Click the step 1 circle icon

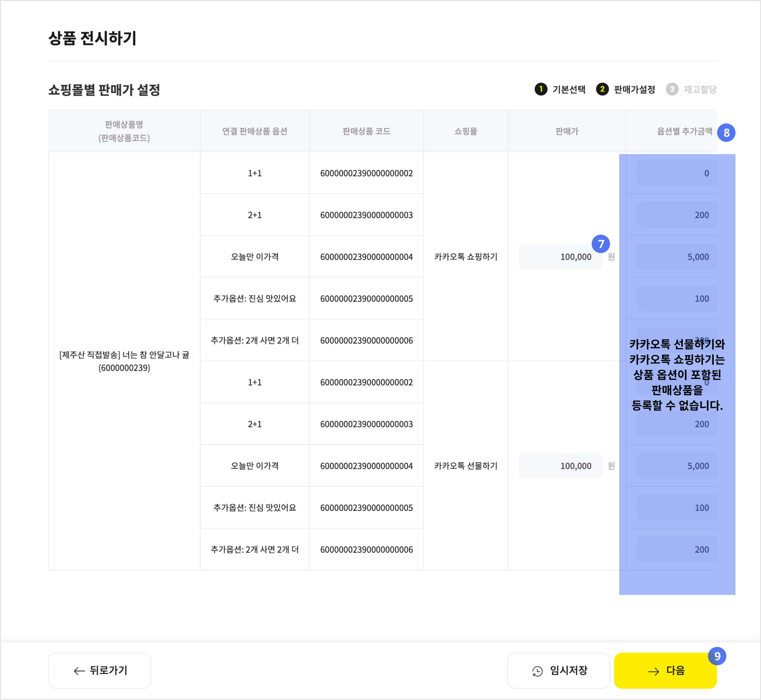pyautogui.click(x=541, y=89)
